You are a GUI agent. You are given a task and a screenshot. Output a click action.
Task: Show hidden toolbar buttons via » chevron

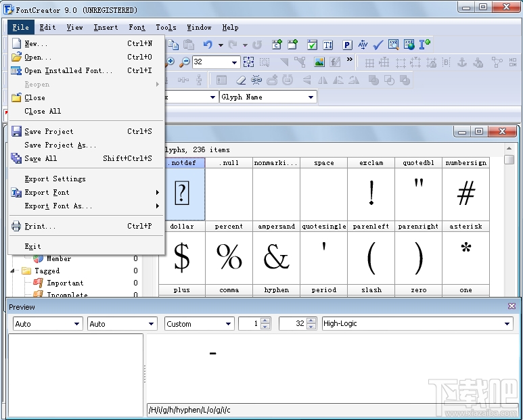click(349, 60)
